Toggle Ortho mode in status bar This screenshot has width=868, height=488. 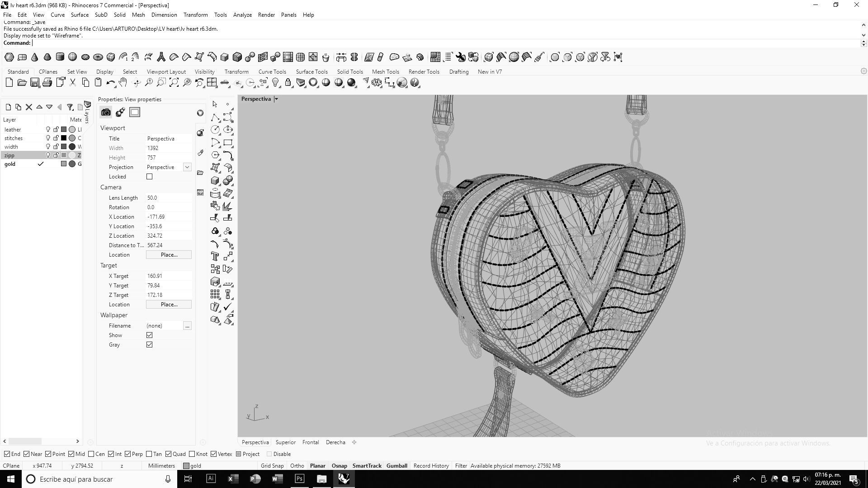297,466
